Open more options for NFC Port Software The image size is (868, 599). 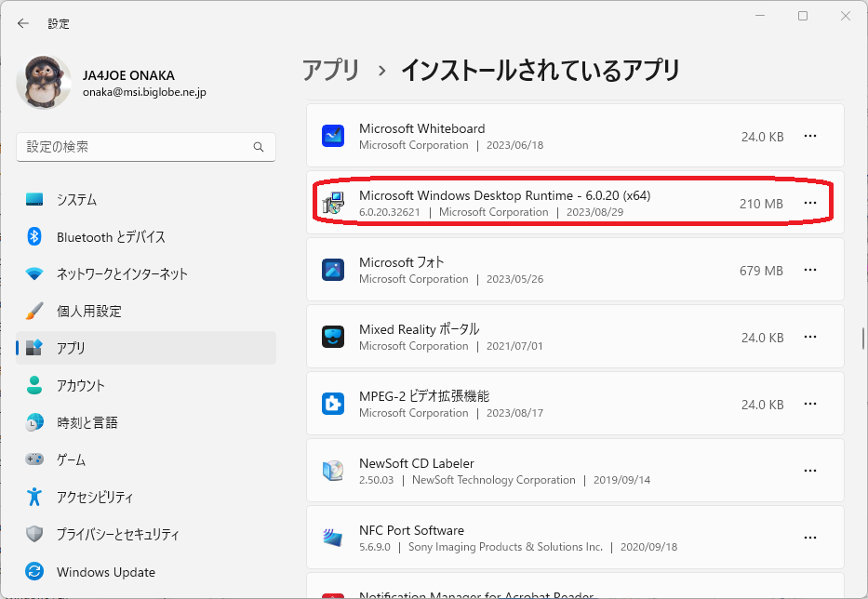810,538
